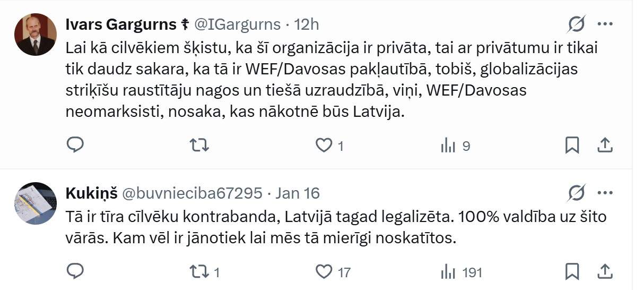The height and width of the screenshot is (290, 644).
Task: Repost the Kukiņš tweet with 1 repost
Action: (x=205, y=272)
